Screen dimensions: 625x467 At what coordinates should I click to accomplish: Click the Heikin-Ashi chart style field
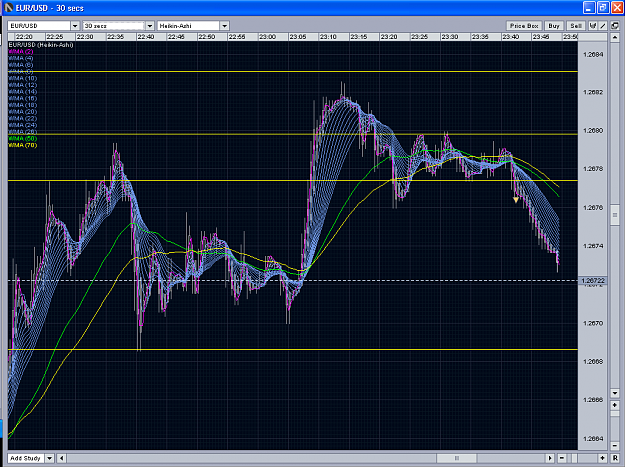[189, 26]
